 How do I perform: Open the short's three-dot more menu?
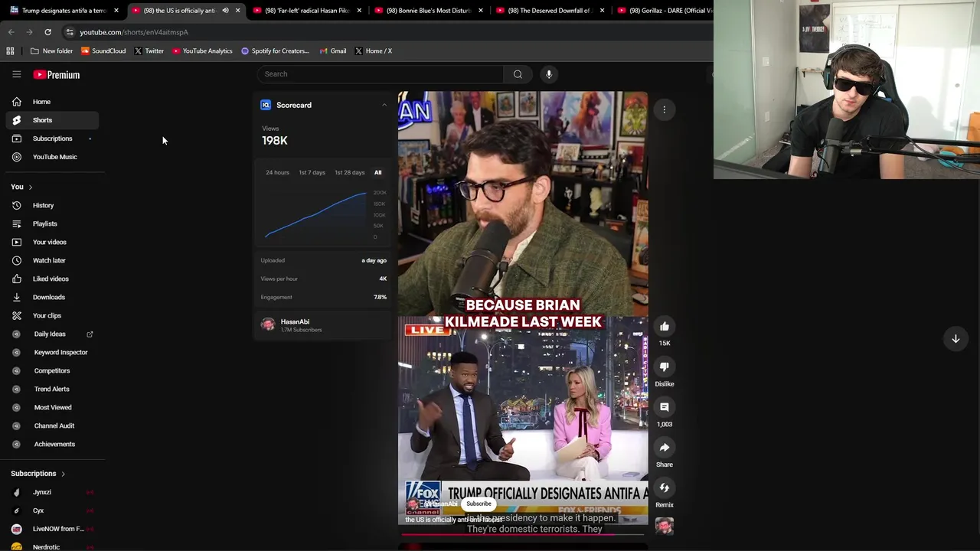click(665, 109)
